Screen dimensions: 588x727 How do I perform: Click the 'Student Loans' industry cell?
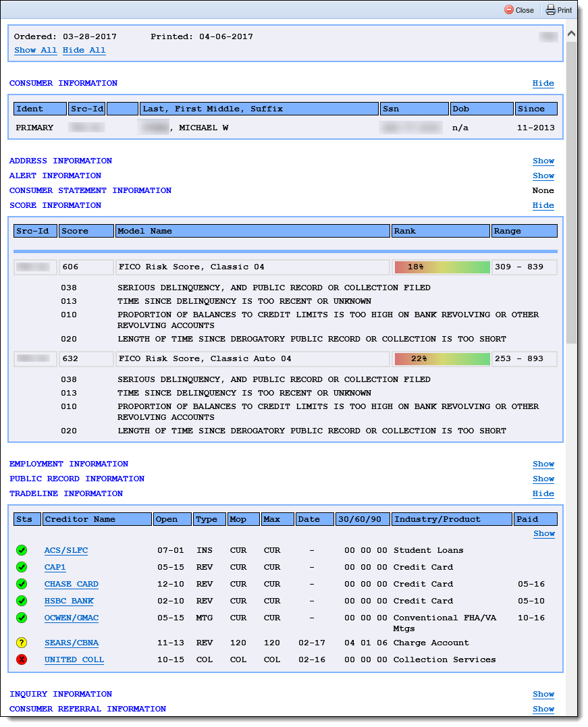[429, 550]
